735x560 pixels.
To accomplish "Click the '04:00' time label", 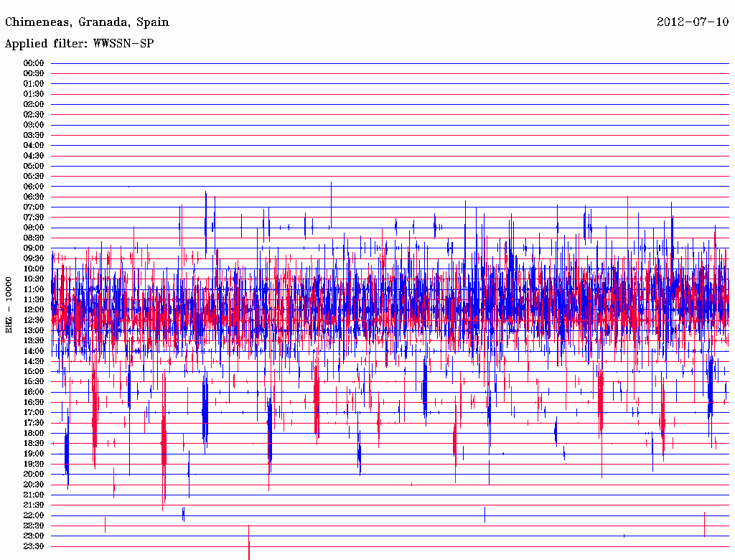I will (x=33, y=146).
